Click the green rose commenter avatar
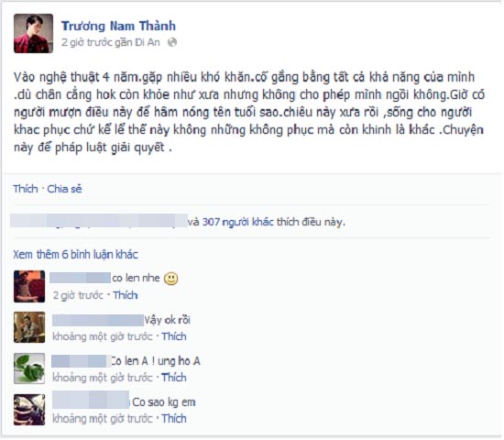504x440 pixels. click(29, 368)
